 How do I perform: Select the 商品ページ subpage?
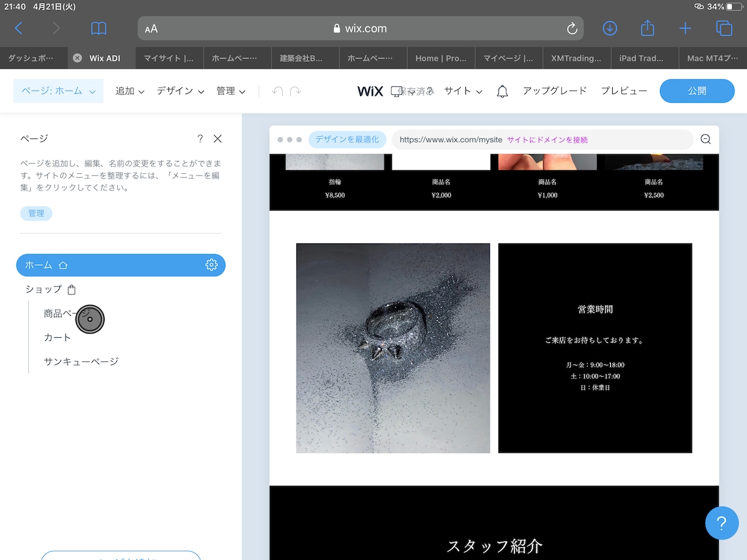point(67,313)
